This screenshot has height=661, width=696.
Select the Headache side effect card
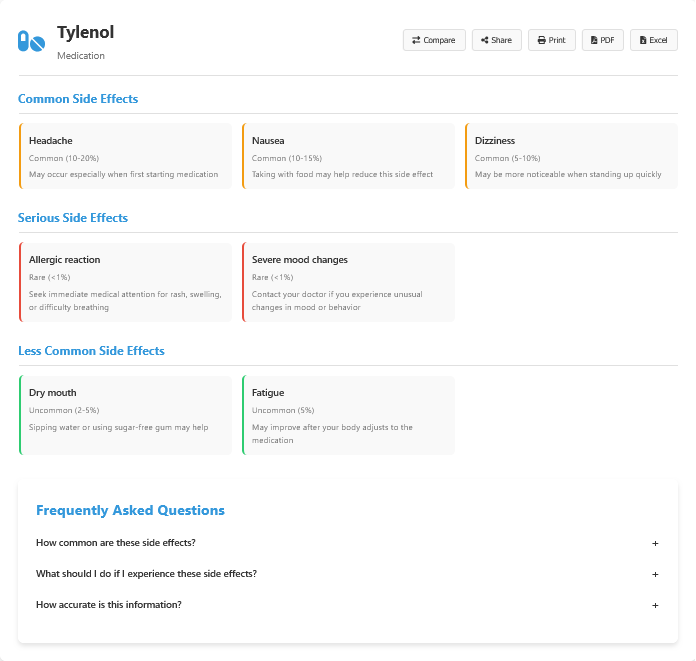(125, 156)
